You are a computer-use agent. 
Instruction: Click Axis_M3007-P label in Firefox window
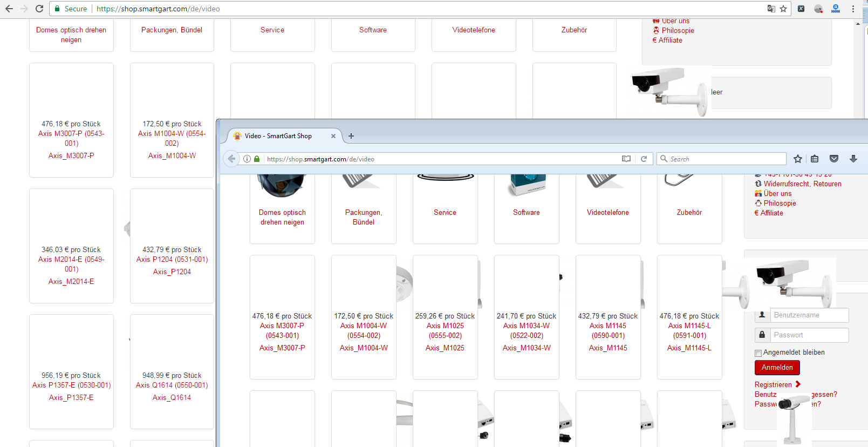(x=282, y=348)
